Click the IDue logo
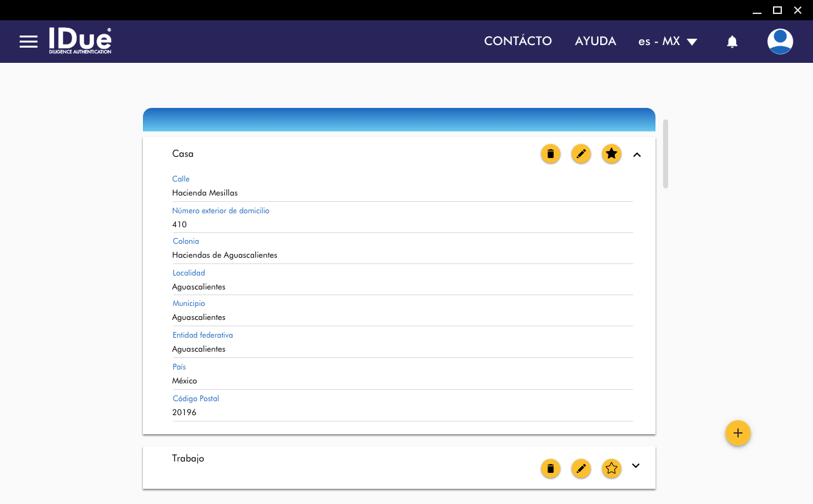This screenshot has width=813, height=504. (80, 41)
